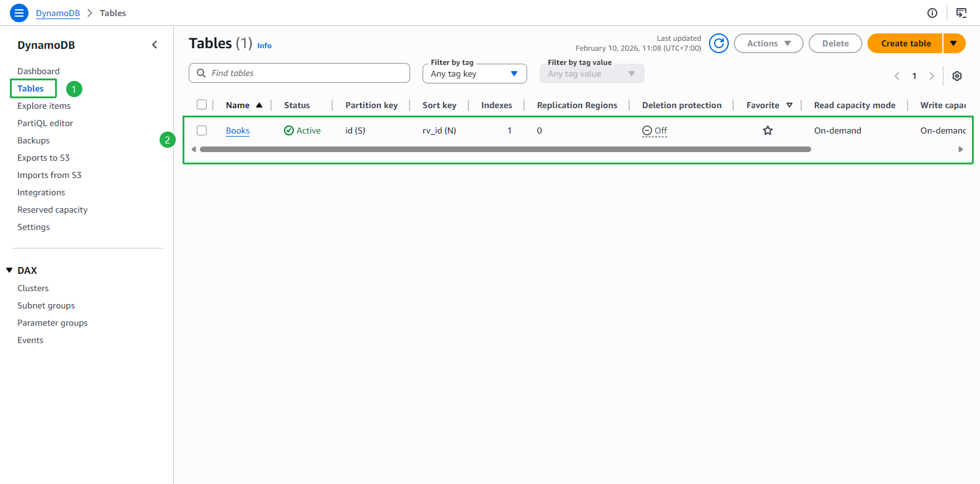Click the rv_id (N) sort key cell
This screenshot has height=484, width=980.
[439, 130]
